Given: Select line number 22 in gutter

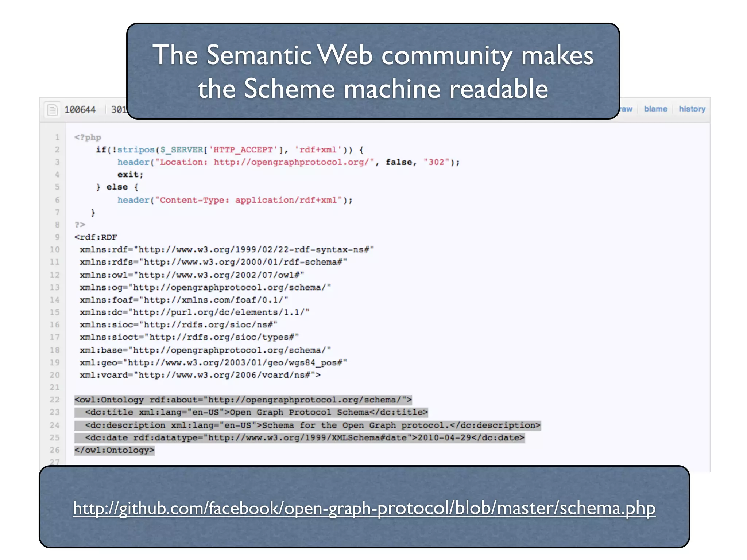Looking at the screenshot, I should tap(55, 400).
